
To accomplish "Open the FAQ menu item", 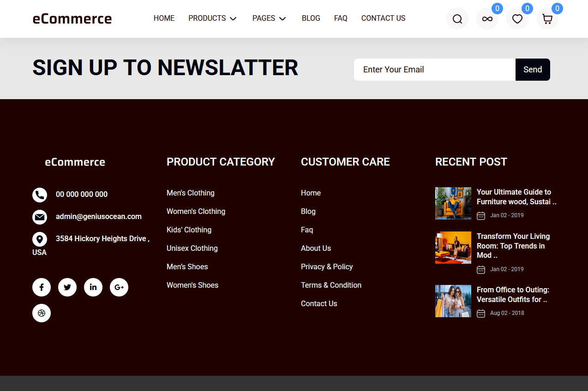I will [x=341, y=18].
